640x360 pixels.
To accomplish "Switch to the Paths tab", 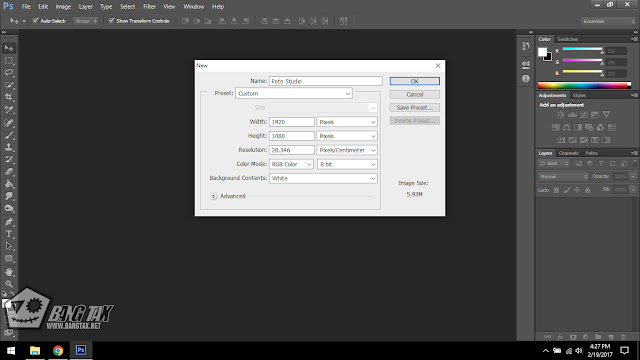I will tap(591, 153).
